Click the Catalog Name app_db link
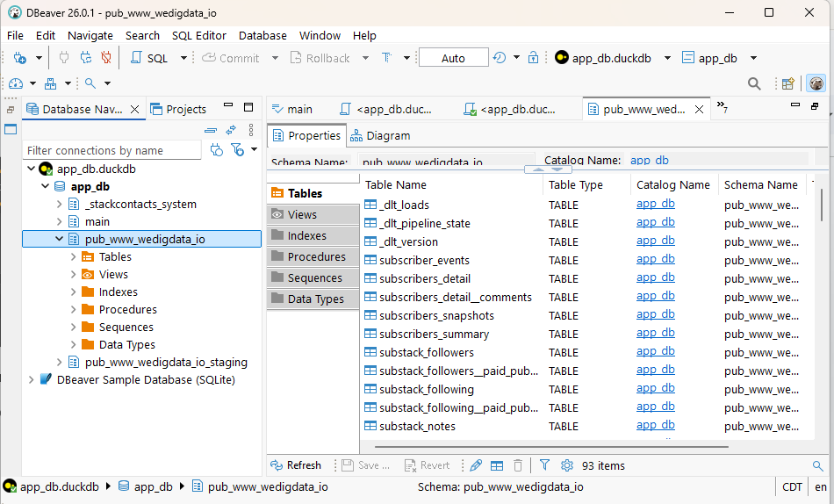This screenshot has width=834, height=504. 650,160
